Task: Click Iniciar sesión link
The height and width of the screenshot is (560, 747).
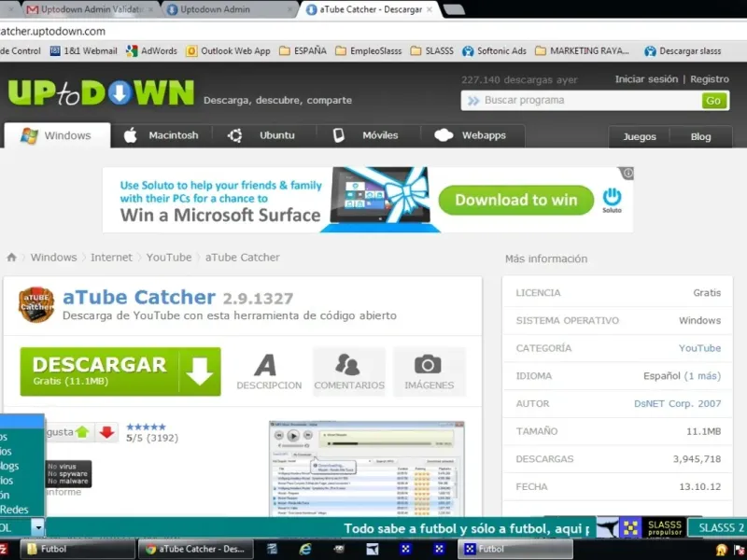Action: [x=646, y=79]
